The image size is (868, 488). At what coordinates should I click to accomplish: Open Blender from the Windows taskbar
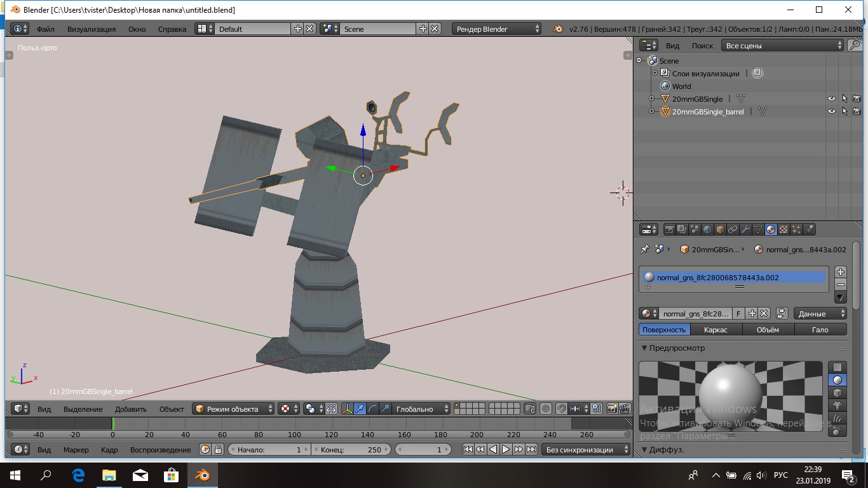point(203,475)
